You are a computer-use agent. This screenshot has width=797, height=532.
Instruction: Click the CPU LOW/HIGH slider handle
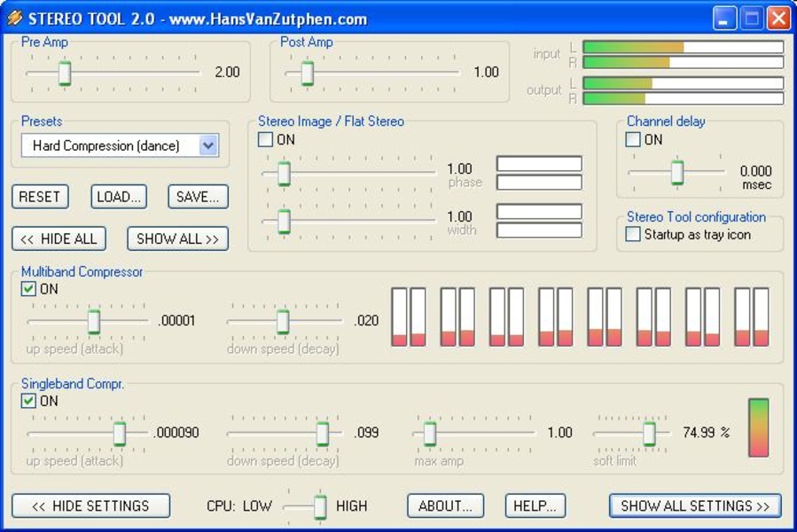(x=320, y=506)
